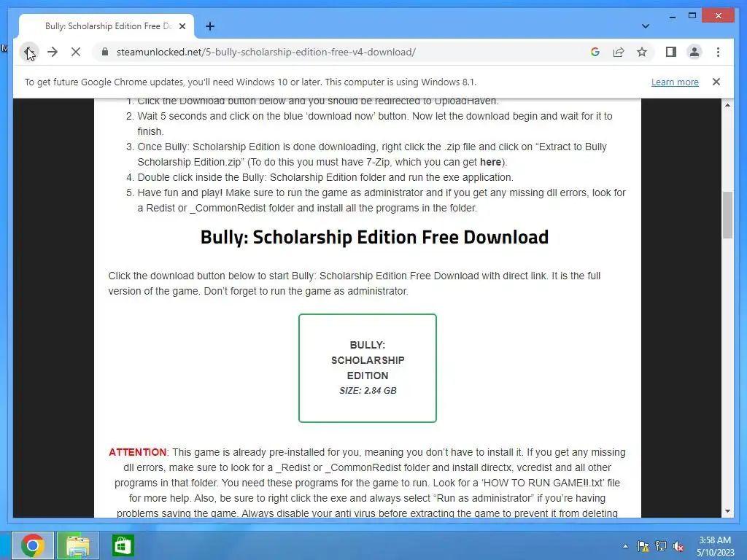Open Windows Store from the taskbar
The image size is (747, 560).
tap(123, 545)
